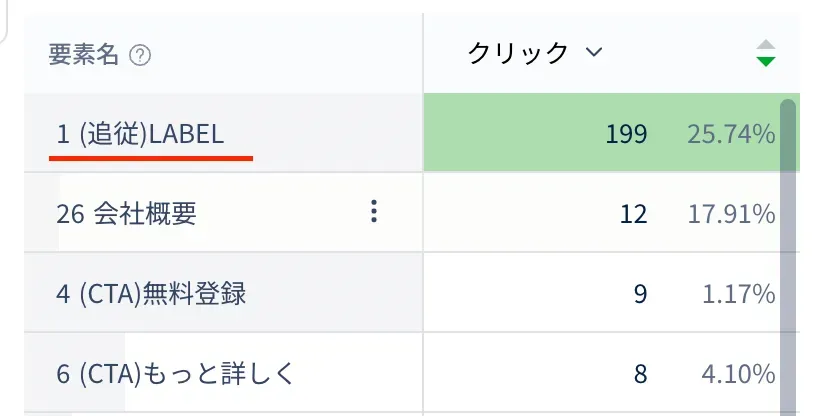Click the 要素名 column header
Image resolution: width=832 pixels, height=416 pixels.
tap(83, 55)
